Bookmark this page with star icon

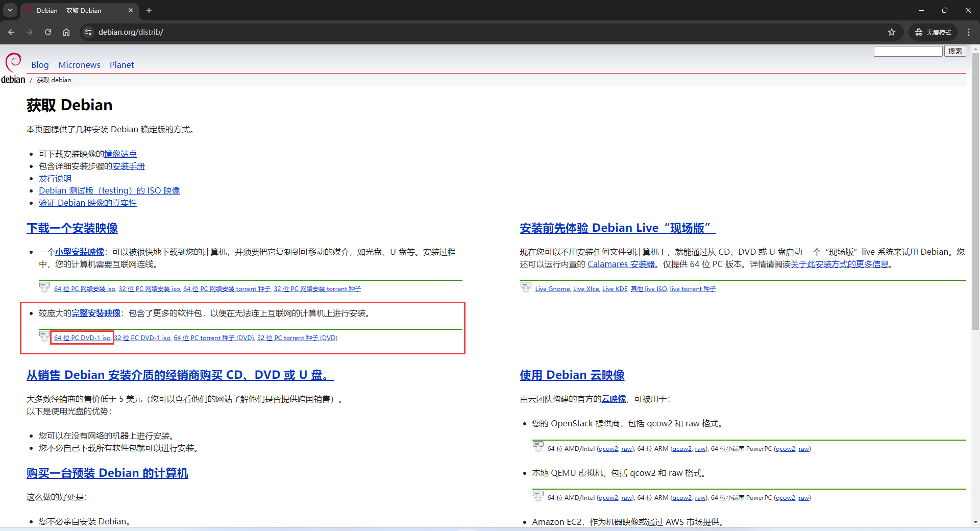892,32
